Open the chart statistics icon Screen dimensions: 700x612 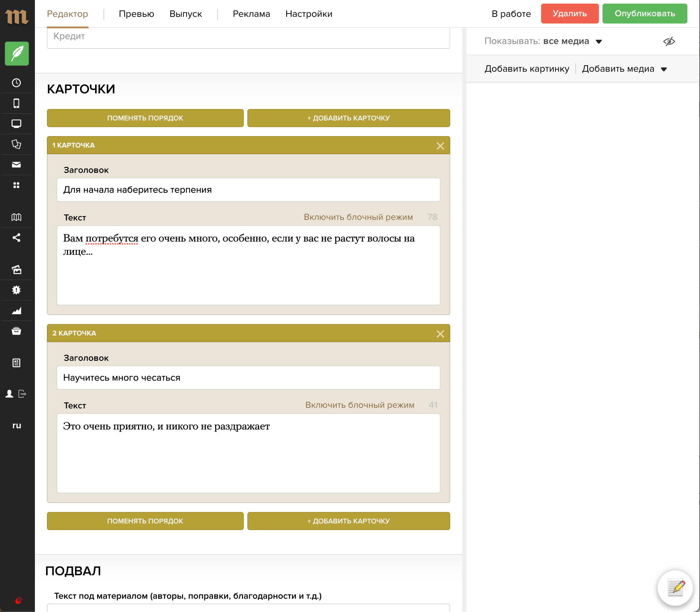click(x=16, y=311)
